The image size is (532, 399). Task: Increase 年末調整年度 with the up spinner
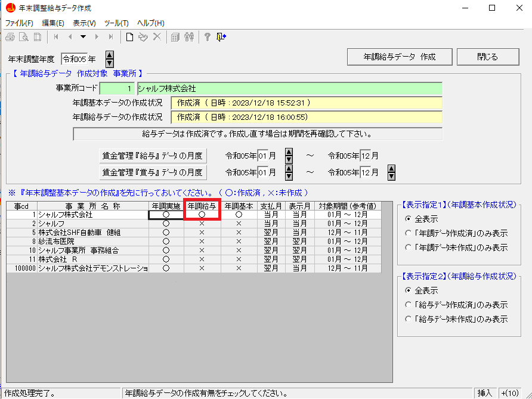pos(109,56)
